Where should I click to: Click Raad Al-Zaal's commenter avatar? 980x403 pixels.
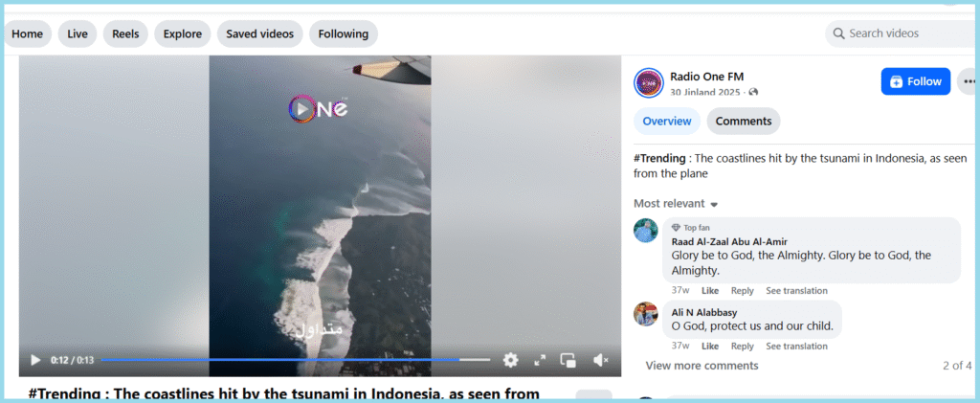(646, 231)
